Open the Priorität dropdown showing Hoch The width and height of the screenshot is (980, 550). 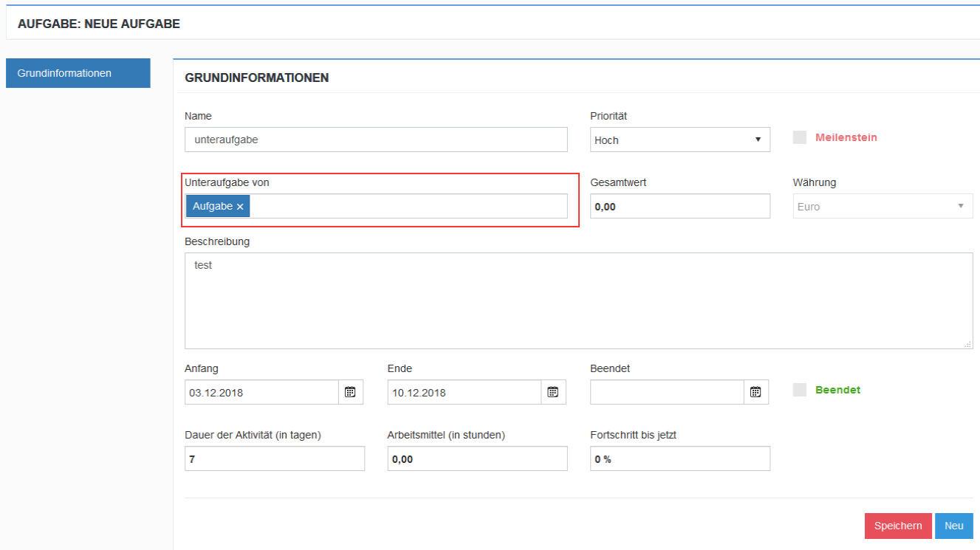[680, 140]
